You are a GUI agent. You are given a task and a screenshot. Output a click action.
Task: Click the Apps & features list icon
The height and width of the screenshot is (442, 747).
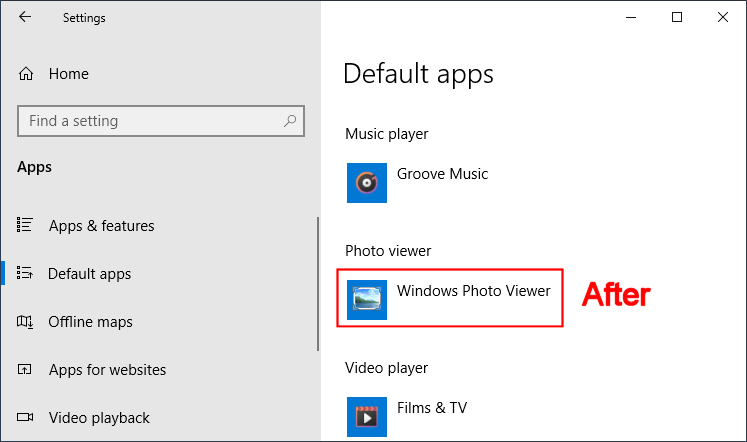26,226
